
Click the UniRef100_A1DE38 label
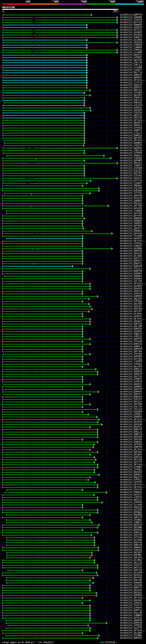[131, 27]
